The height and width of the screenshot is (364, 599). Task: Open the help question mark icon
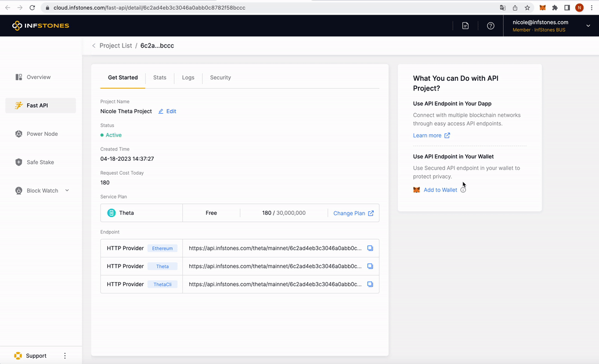pyautogui.click(x=490, y=26)
